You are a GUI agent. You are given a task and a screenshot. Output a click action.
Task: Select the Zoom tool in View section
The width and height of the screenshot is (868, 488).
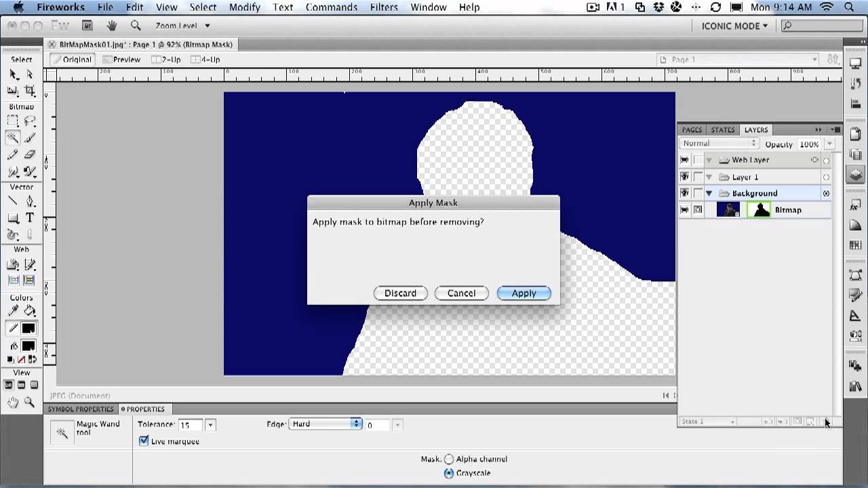30,402
